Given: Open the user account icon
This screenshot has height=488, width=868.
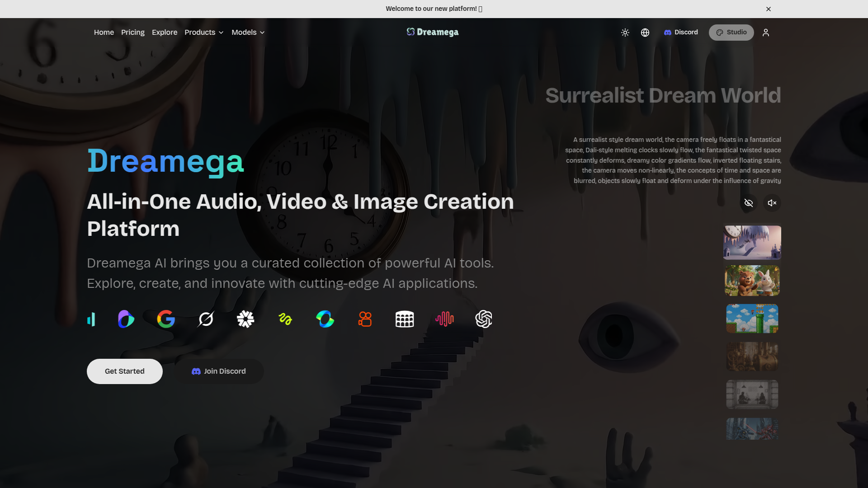Looking at the screenshot, I should [x=766, y=33].
